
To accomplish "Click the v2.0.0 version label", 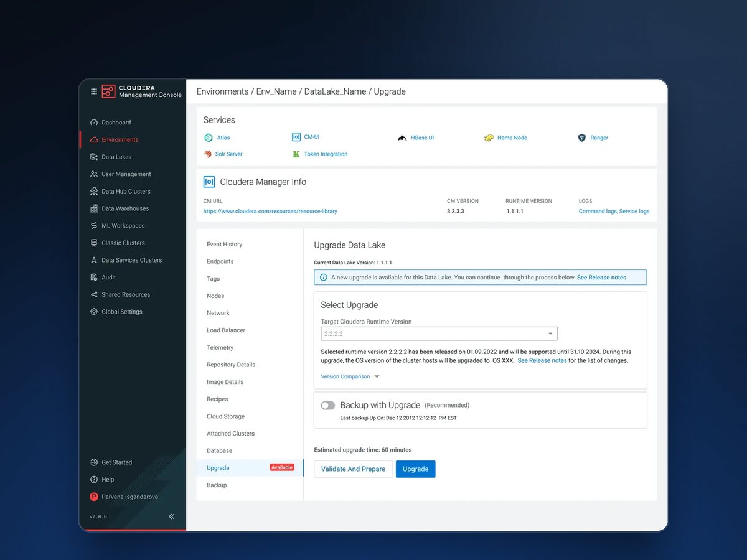I will 98,516.
